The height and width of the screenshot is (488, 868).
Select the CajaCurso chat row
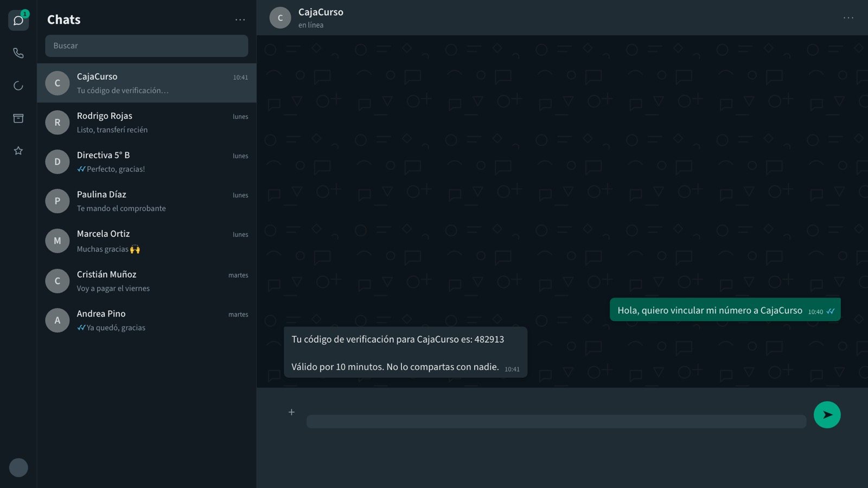pyautogui.click(x=146, y=83)
